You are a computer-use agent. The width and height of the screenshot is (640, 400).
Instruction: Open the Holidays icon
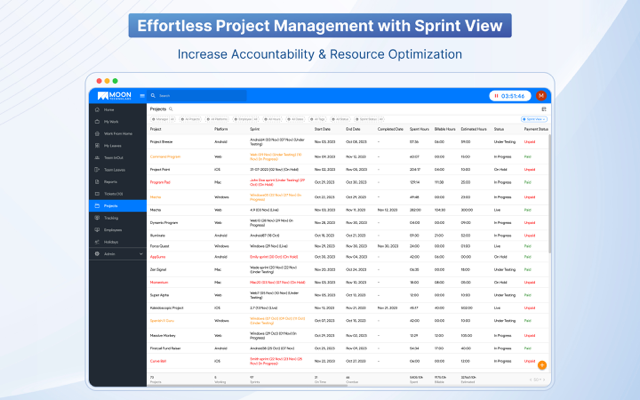point(97,242)
